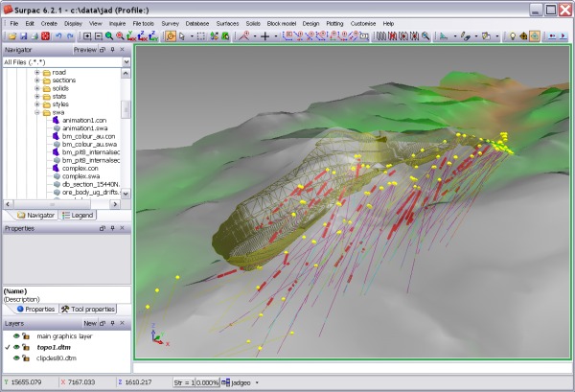The image size is (575, 392).
Task: Toggle visibility eye of topo1.dtm layer
Action: (x=16, y=347)
